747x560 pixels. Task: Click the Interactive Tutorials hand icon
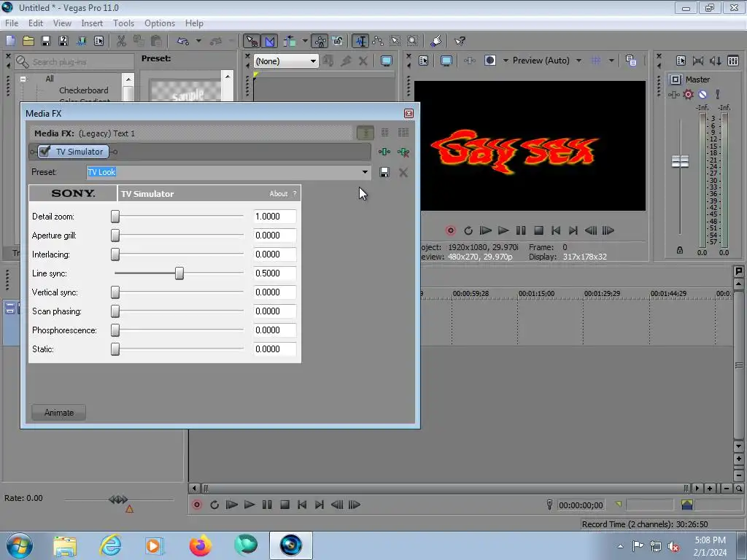436,41
